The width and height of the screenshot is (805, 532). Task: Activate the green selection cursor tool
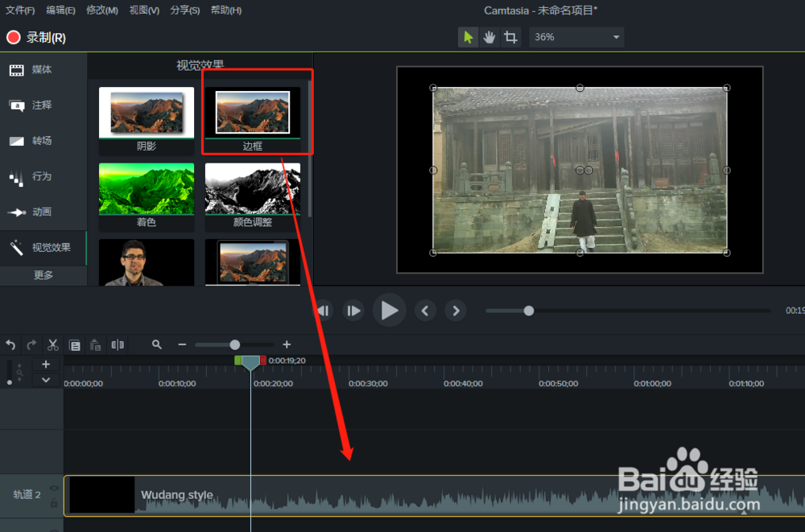[x=468, y=36]
